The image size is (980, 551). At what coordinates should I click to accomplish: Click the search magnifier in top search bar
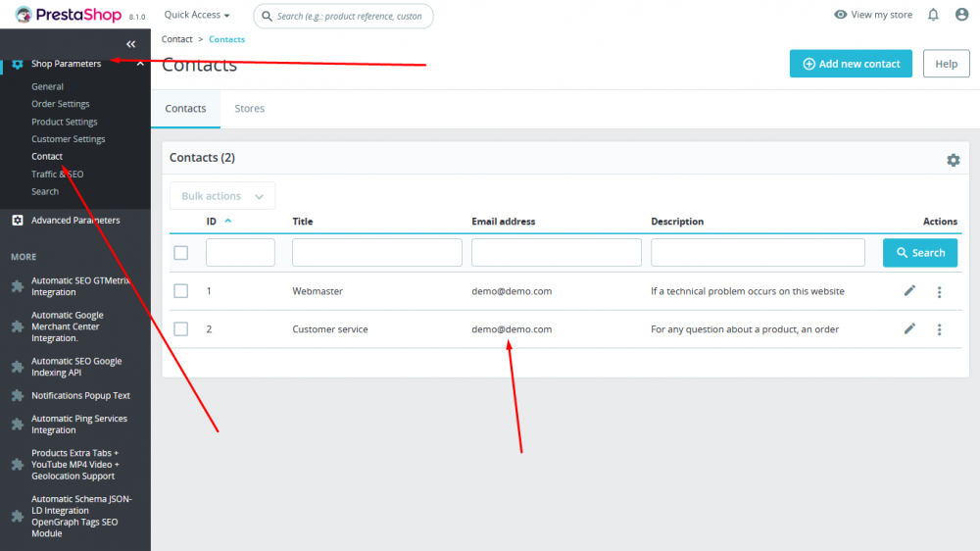click(267, 16)
